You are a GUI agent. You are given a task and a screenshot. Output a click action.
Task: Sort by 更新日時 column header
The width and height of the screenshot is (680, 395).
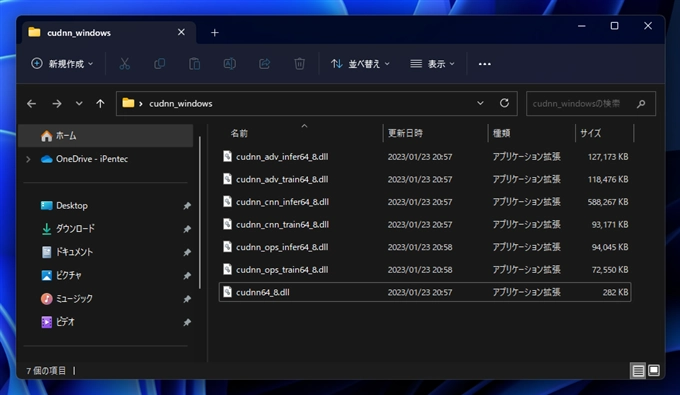(405, 134)
